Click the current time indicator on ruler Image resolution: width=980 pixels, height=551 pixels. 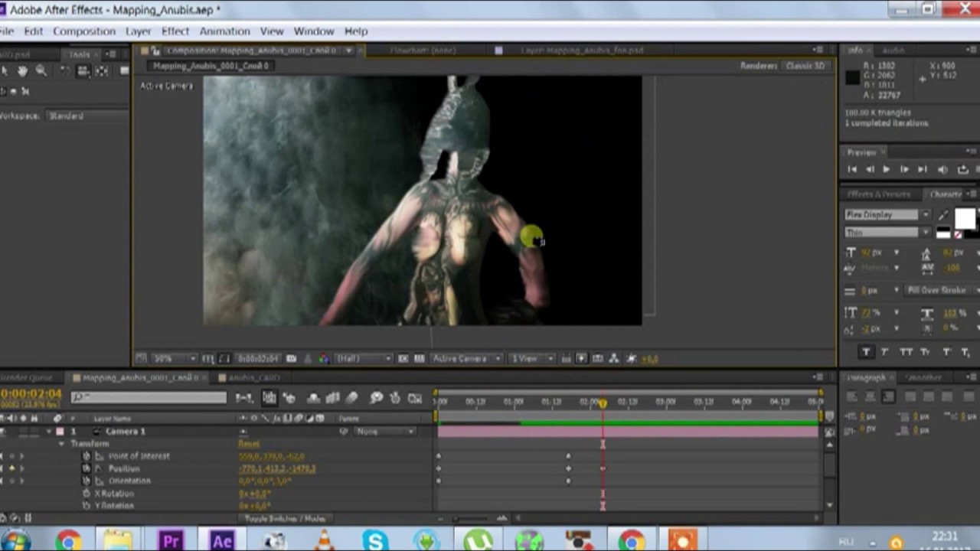603,402
